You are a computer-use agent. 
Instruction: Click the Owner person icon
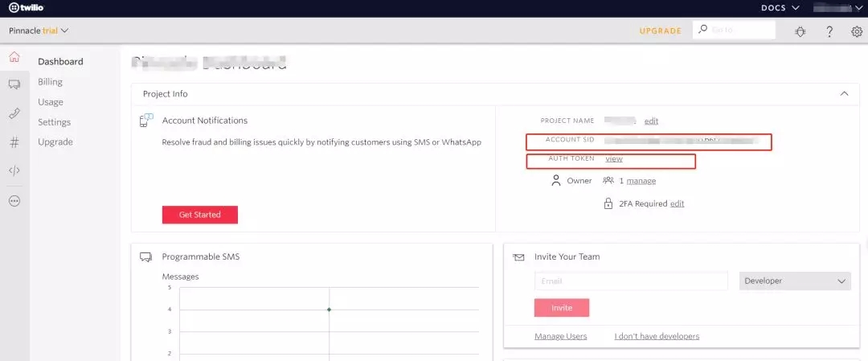(556, 180)
